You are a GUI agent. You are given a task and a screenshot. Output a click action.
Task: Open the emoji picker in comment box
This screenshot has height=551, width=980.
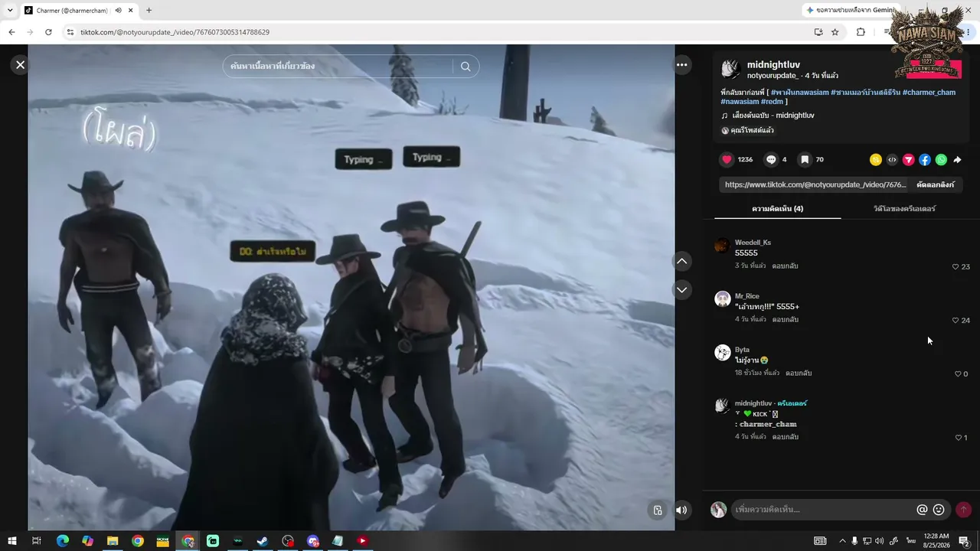pos(939,510)
